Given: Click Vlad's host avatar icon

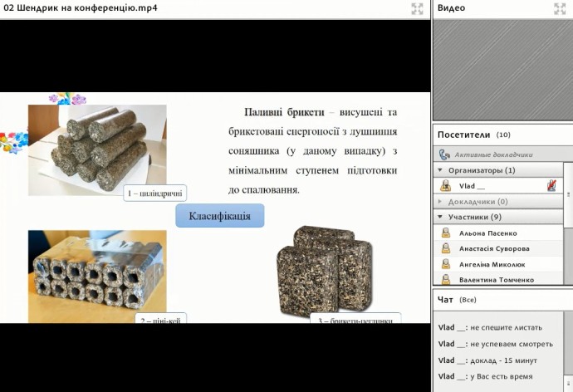Looking at the screenshot, I should tap(446, 186).
